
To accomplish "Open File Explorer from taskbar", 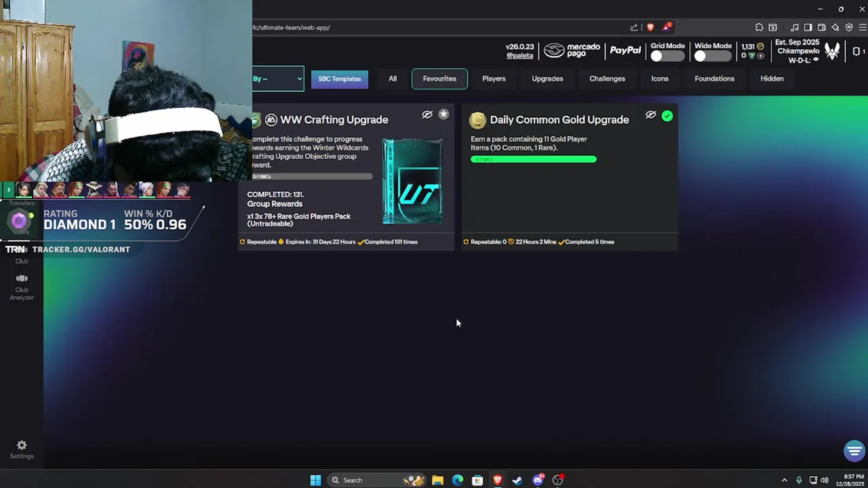I will coord(437,481).
